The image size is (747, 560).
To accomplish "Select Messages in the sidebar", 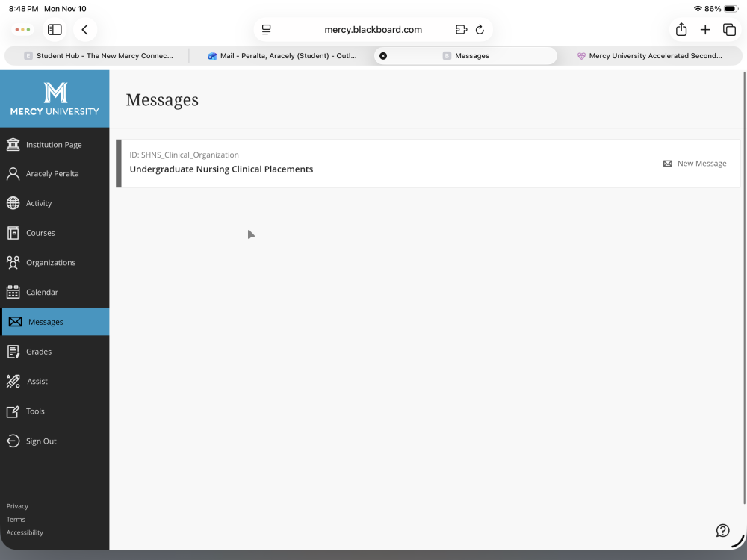I will pos(46,322).
